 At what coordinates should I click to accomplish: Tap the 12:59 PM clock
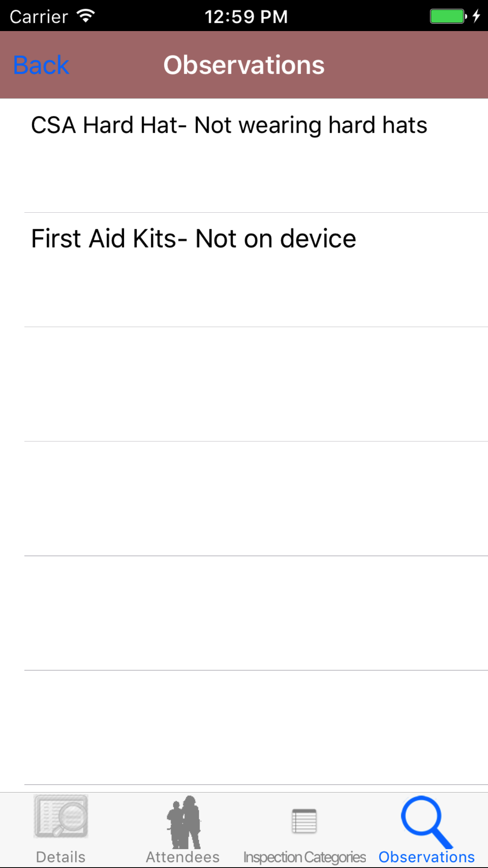[x=246, y=17]
